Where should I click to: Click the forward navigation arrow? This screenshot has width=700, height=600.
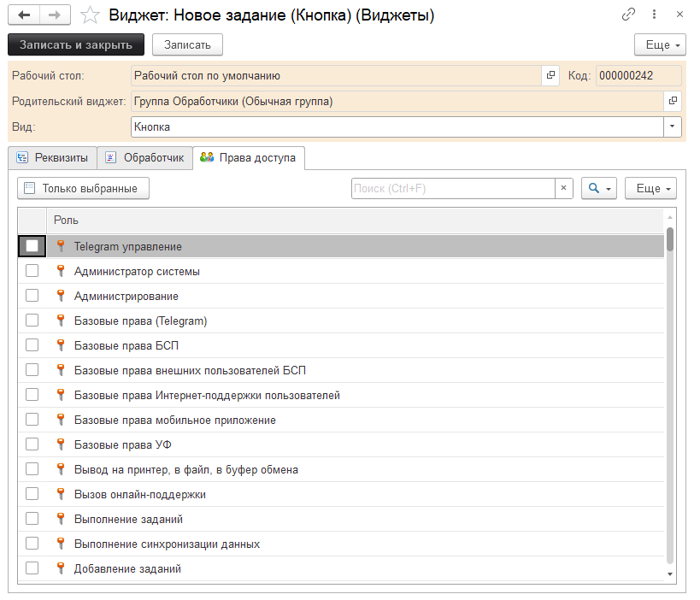(x=54, y=15)
